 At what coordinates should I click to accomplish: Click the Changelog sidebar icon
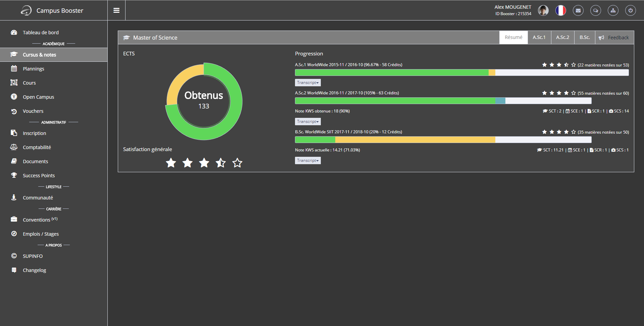click(x=14, y=270)
